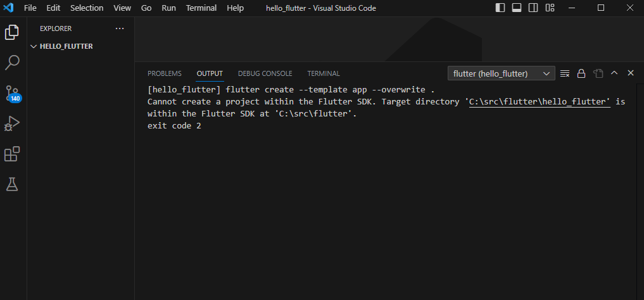Viewport: 644px width, 300px height.
Task: Toggle output auto-scroll lock
Action: pyautogui.click(x=581, y=73)
